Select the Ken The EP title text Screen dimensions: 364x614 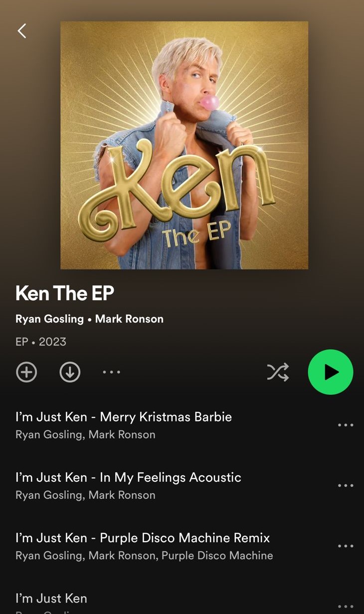pos(65,293)
